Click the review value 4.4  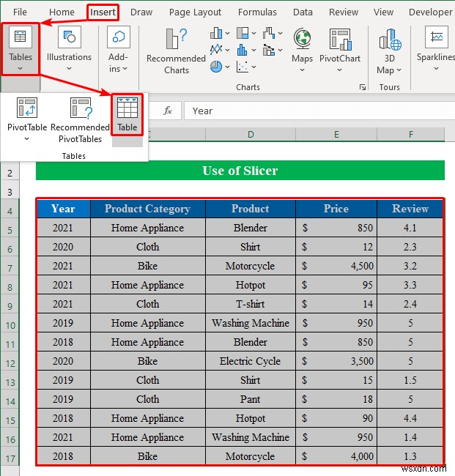click(410, 418)
